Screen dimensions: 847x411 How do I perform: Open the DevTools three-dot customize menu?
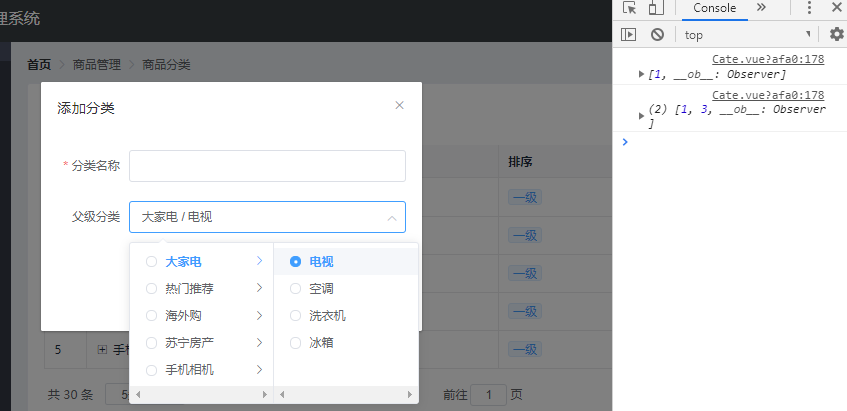809,8
